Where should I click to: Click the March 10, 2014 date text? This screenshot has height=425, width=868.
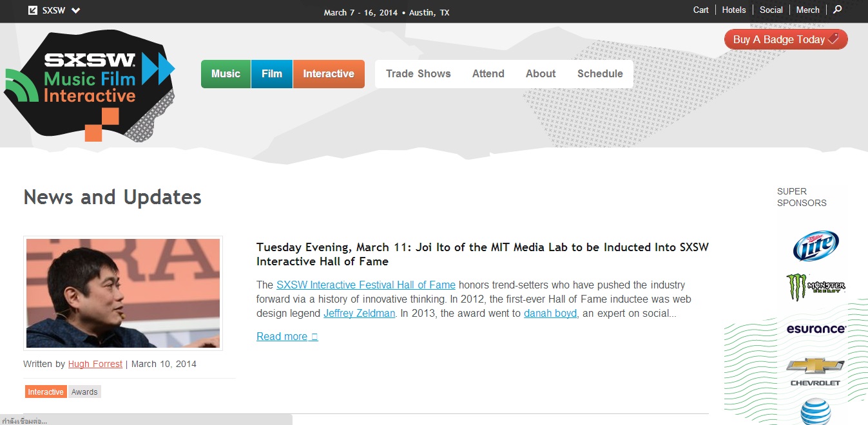[164, 364]
